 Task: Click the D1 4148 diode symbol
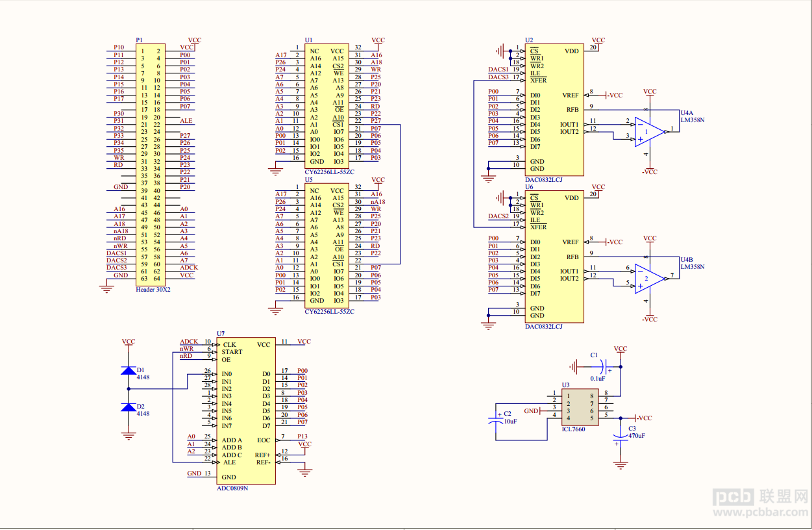[129, 371]
